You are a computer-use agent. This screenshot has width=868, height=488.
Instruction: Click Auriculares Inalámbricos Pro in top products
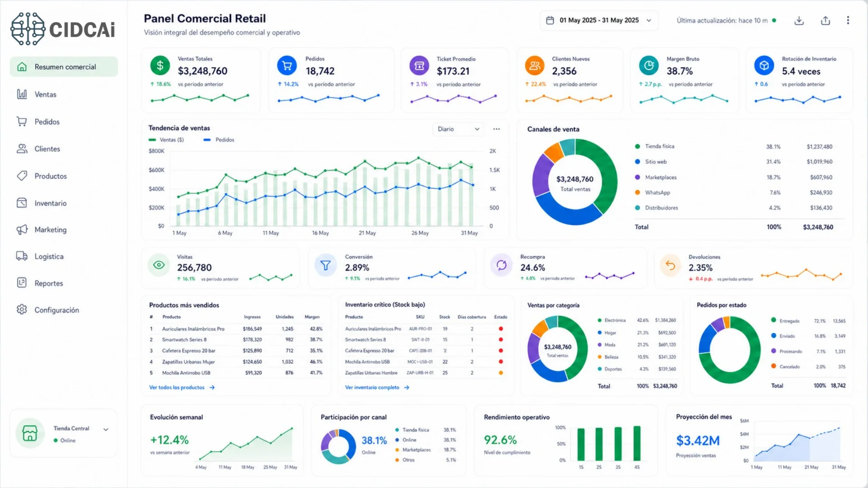[x=193, y=329]
